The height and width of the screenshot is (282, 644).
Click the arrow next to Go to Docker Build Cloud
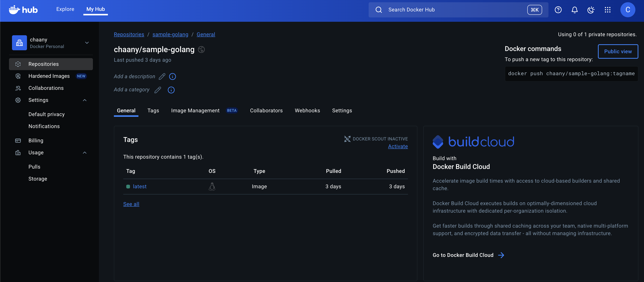pyautogui.click(x=501, y=255)
